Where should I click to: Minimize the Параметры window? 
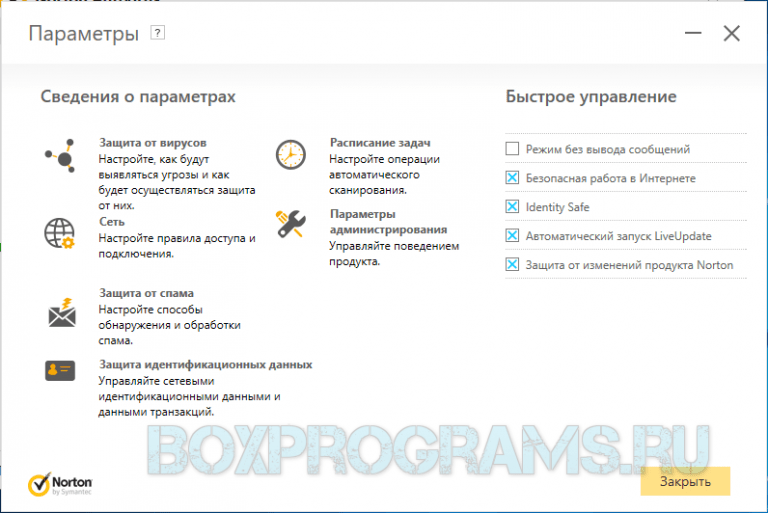tap(693, 33)
